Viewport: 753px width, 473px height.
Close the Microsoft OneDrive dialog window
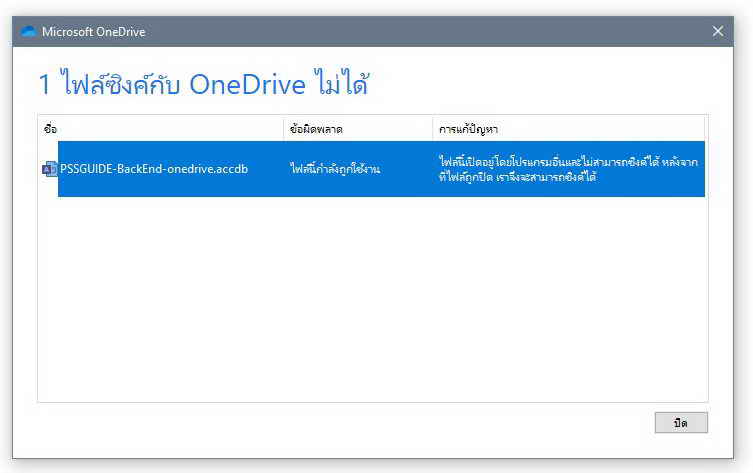[x=718, y=31]
